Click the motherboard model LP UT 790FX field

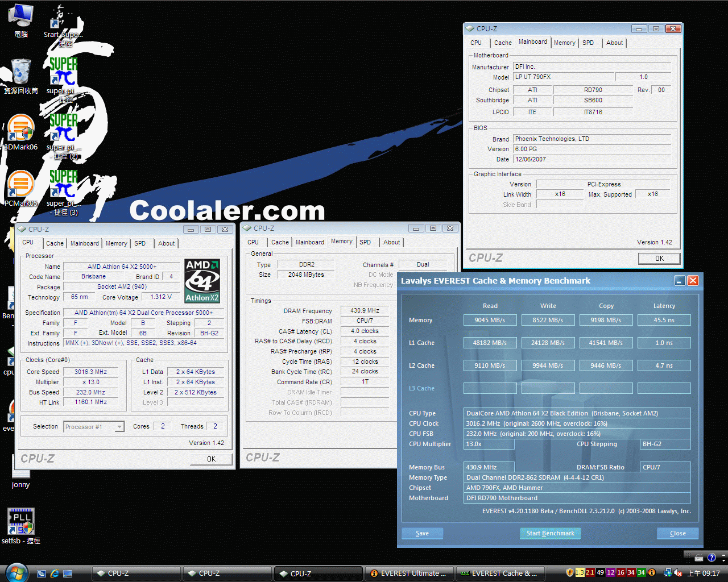click(x=564, y=77)
